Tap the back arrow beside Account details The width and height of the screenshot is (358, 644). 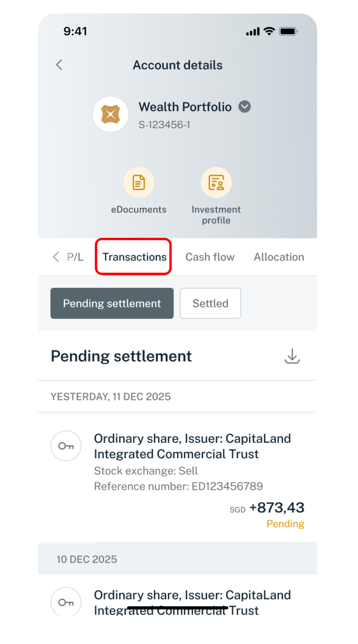[x=59, y=65]
